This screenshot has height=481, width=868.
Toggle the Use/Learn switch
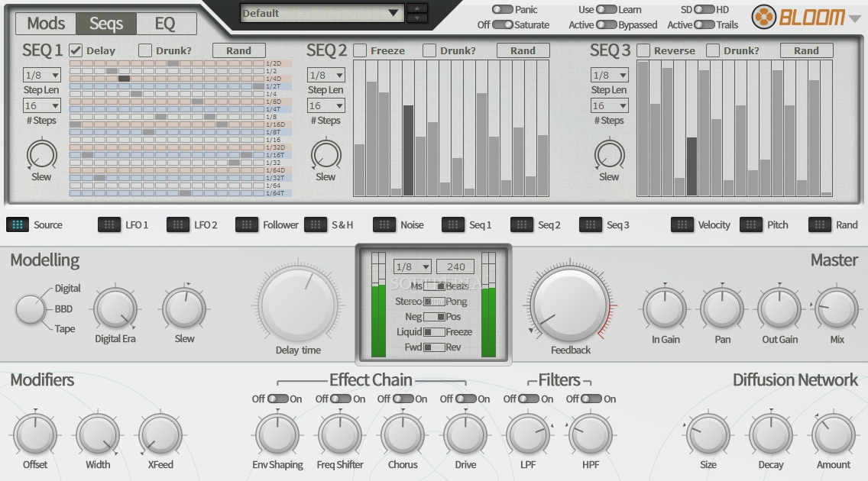click(606, 9)
